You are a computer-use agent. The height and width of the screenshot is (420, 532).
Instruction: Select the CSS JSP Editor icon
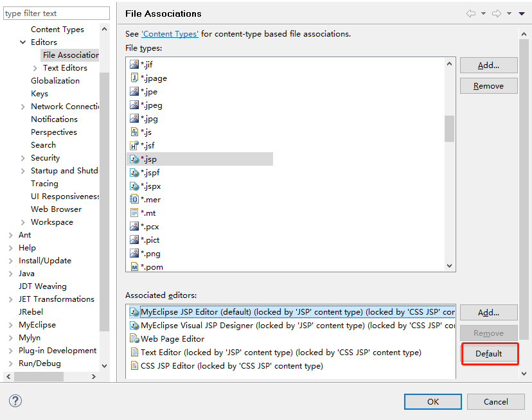click(x=134, y=366)
